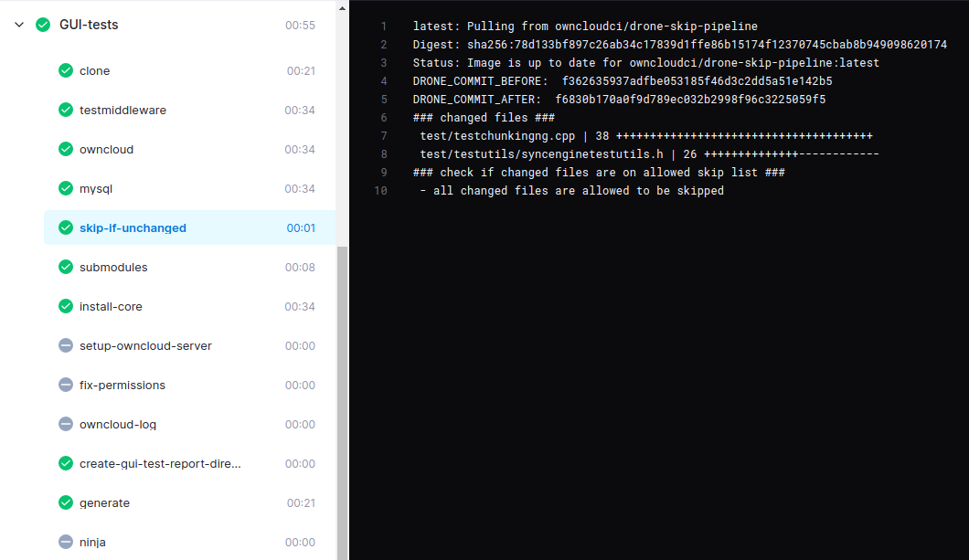Click the success icon beside install-core
This screenshot has width=969, height=560.
coord(65,306)
